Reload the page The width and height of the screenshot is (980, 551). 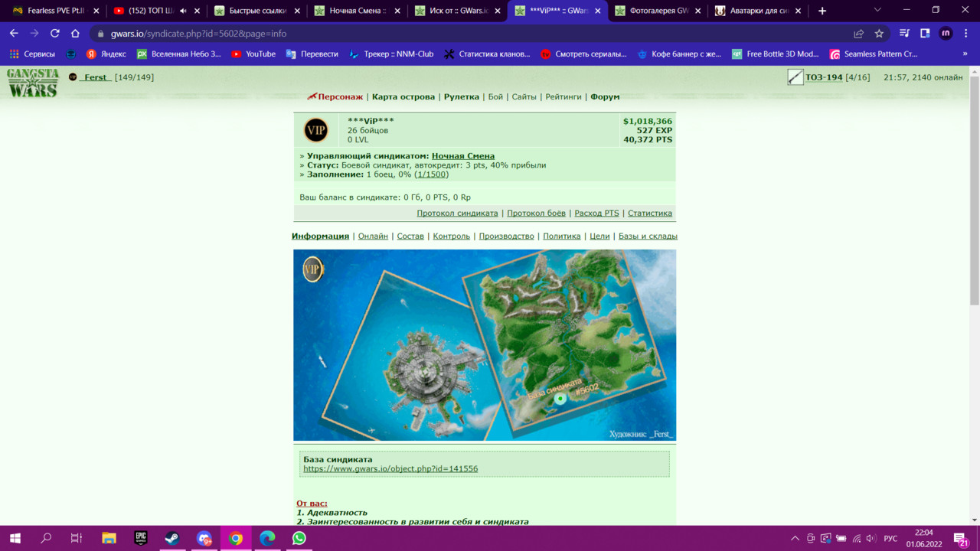[x=54, y=34]
